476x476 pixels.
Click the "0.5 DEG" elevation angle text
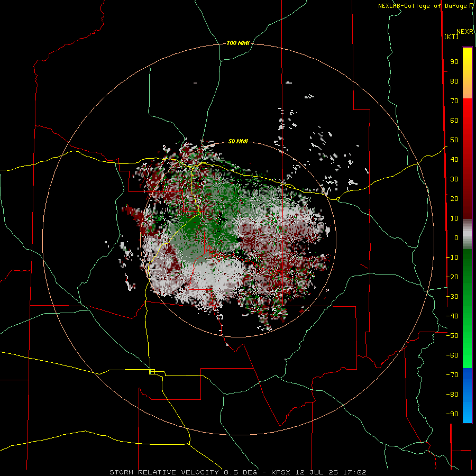(241, 472)
